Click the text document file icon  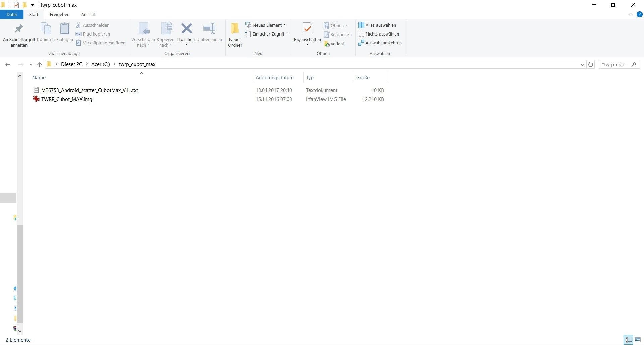[36, 90]
